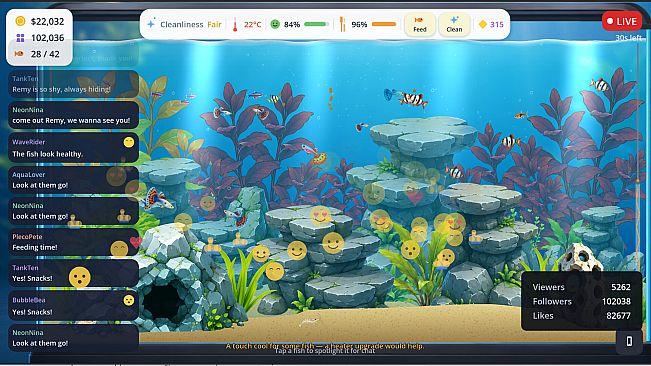
Task: Click the 315 gems value
Action: [x=497, y=24]
